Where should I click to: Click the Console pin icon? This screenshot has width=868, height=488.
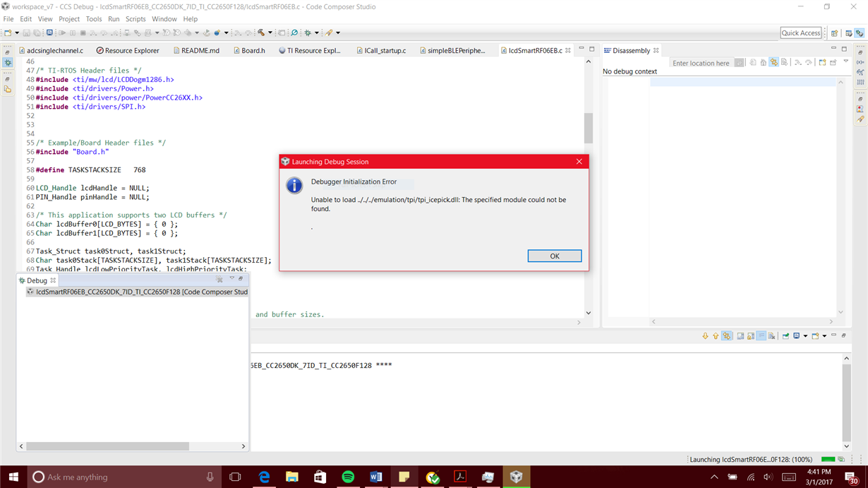[785, 336]
